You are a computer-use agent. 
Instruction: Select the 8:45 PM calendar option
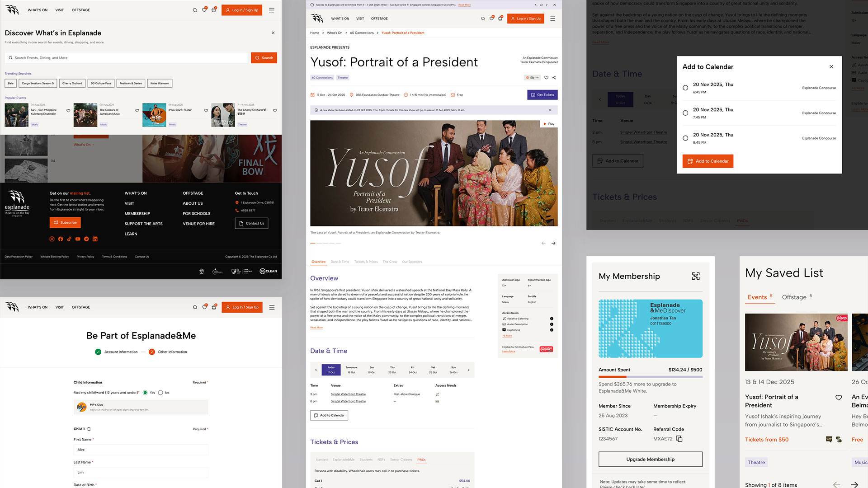point(685,138)
